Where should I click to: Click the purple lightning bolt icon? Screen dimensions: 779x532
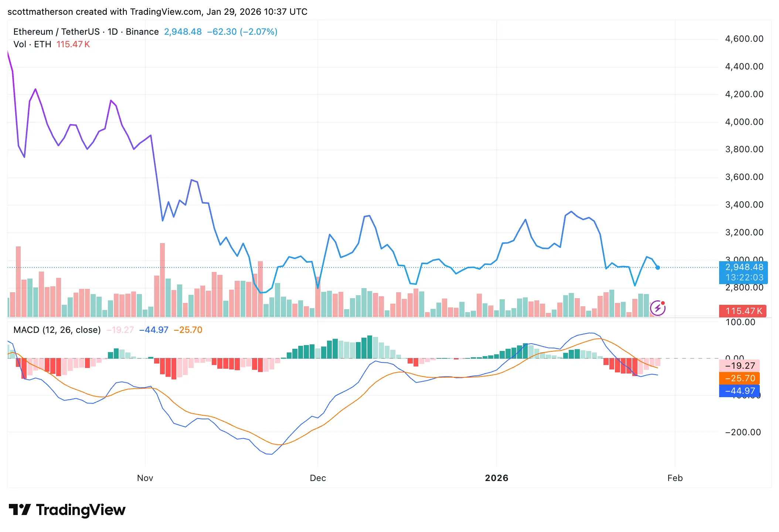pos(658,308)
